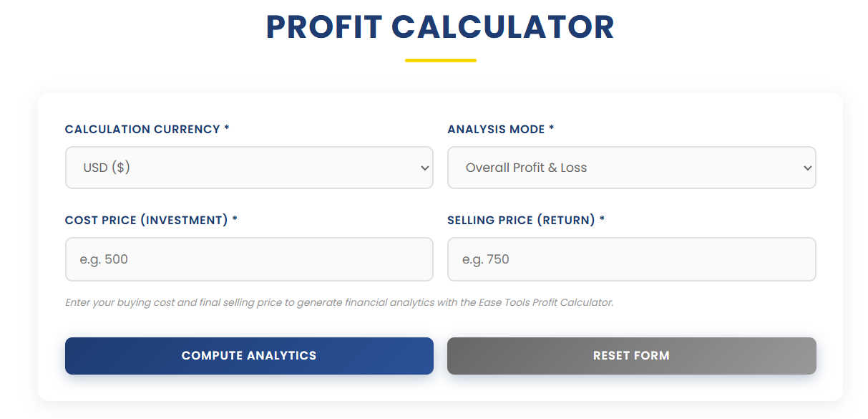
Task: Click the Cost Price (Investment) input field
Action: [x=249, y=259]
